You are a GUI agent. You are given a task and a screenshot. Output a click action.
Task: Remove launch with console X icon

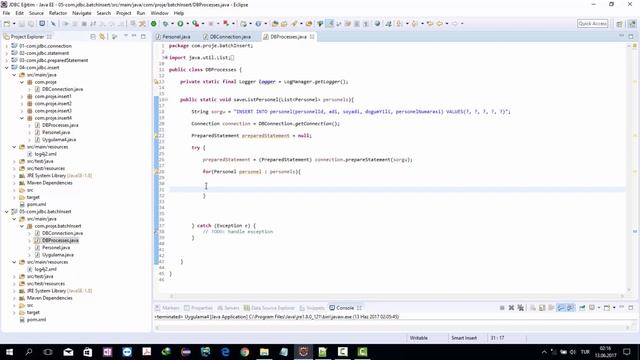tap(511, 308)
